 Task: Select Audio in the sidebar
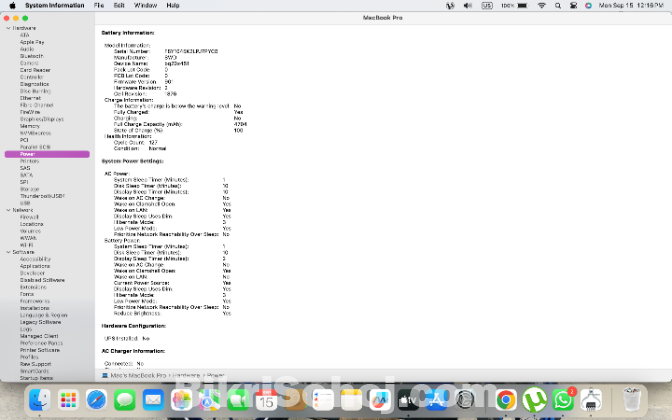[x=27, y=49]
